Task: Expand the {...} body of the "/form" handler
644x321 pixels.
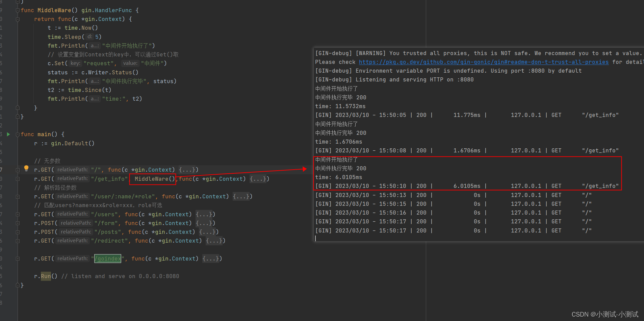Action: pyautogui.click(x=204, y=223)
